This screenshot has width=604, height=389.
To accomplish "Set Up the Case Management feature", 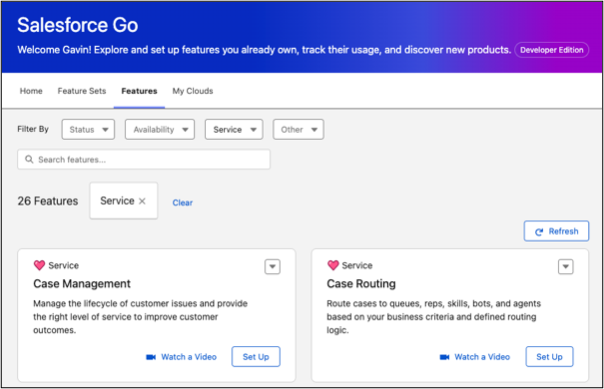I will pyautogui.click(x=256, y=357).
